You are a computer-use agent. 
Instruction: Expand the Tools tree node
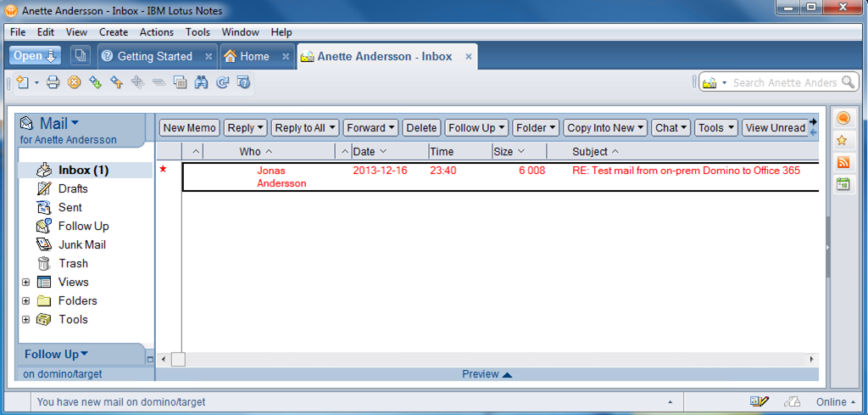(x=25, y=320)
